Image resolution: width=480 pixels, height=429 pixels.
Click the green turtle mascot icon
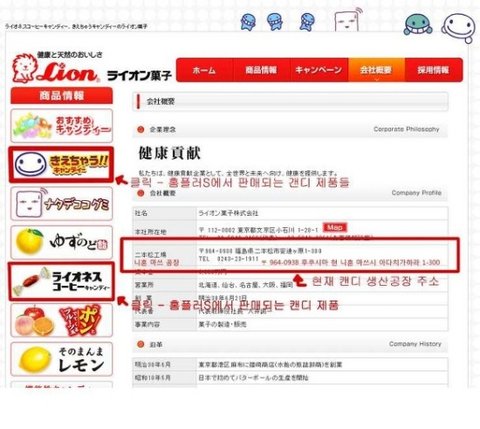[x=418, y=25]
